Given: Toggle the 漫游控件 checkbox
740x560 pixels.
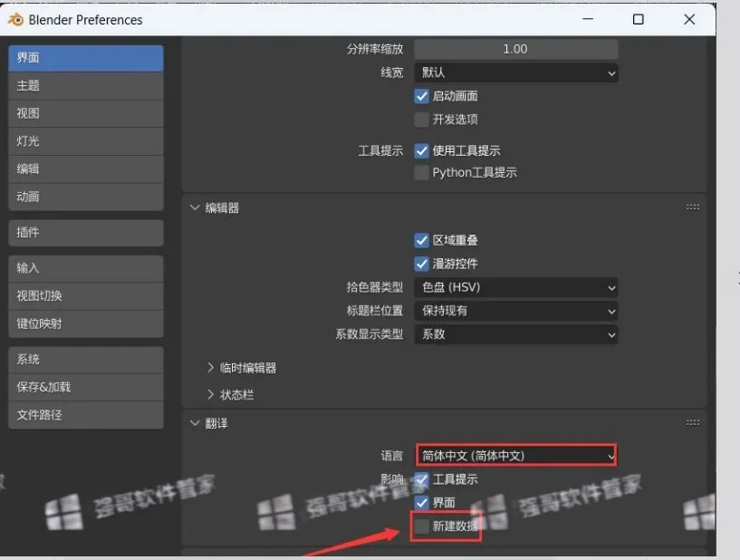Looking at the screenshot, I should tap(421, 264).
